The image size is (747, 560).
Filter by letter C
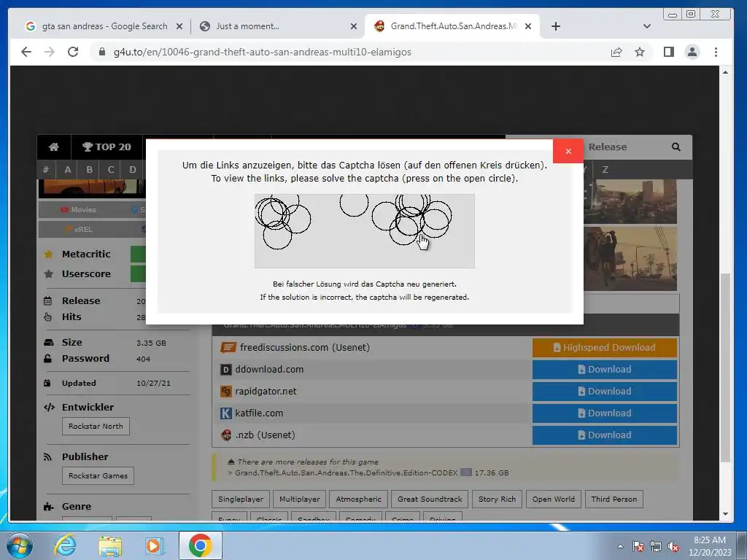pos(111,169)
